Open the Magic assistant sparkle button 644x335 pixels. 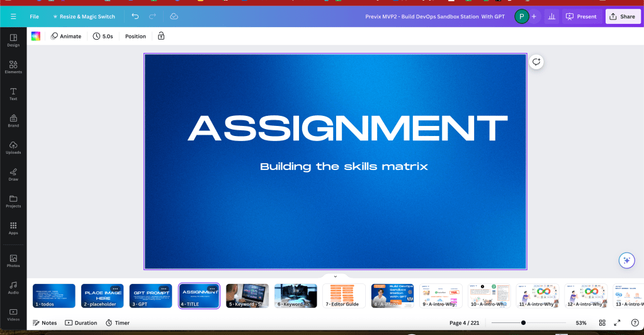tap(627, 260)
